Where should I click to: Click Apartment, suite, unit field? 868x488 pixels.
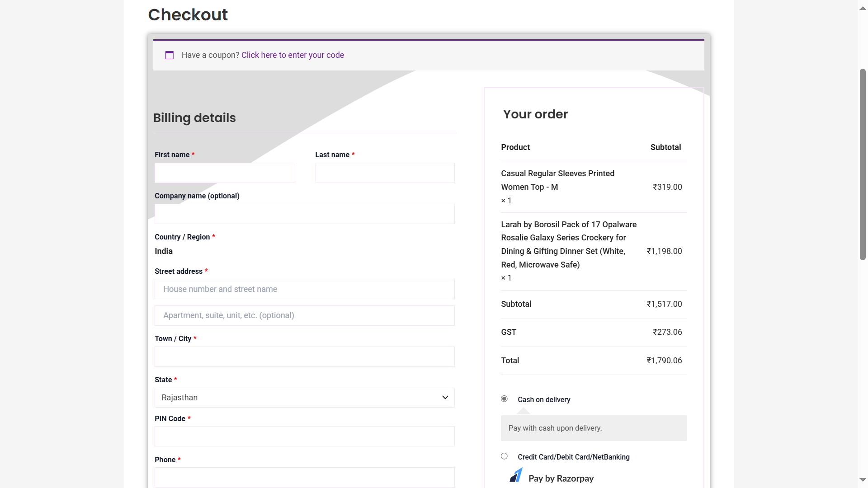[x=304, y=316]
